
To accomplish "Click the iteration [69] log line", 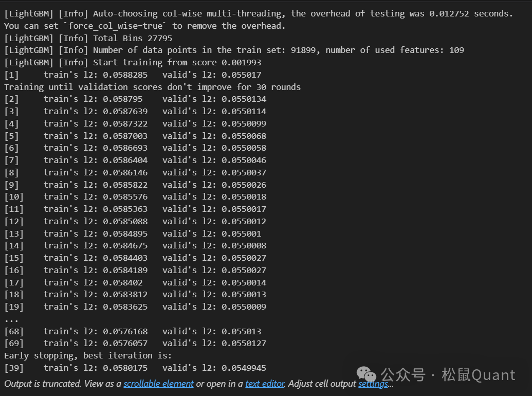I will pyautogui.click(x=135, y=343).
